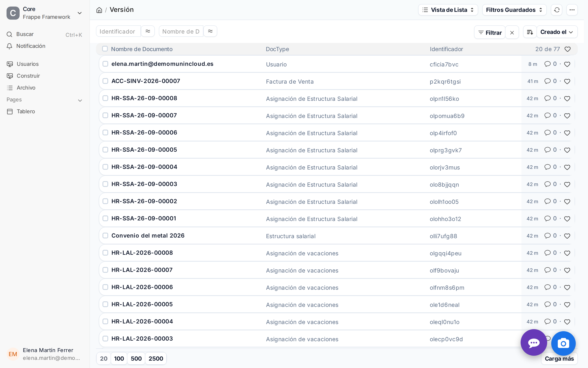Open the three-dots more options menu
588x368 pixels.
point(572,10)
